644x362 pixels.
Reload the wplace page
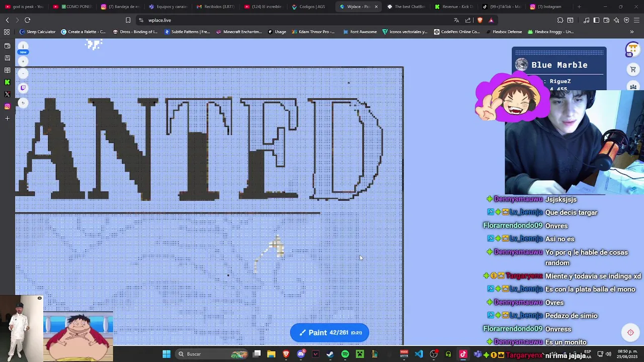(x=27, y=20)
